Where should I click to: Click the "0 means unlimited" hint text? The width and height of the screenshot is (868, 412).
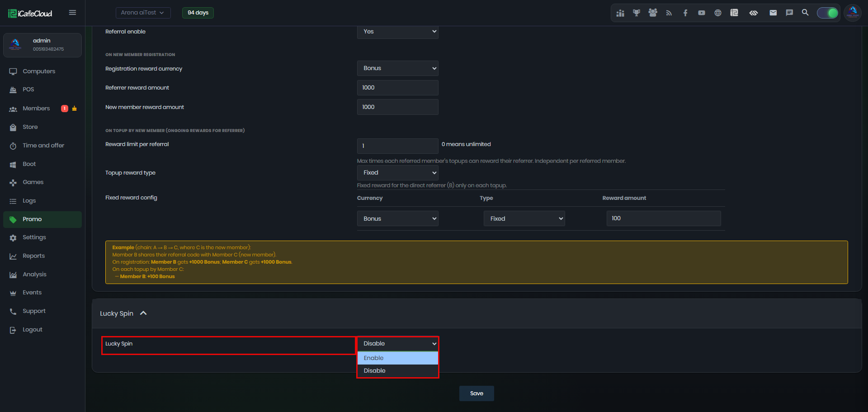[466, 144]
